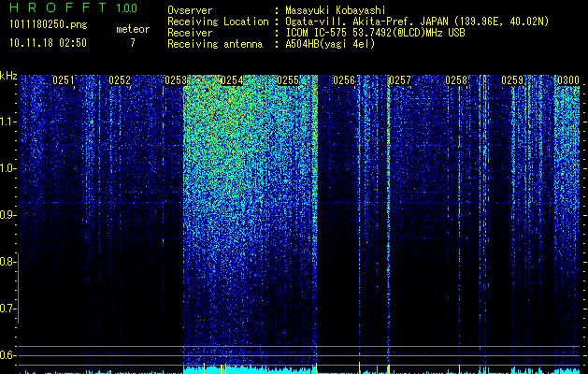Image resolution: width=588 pixels, height=374 pixels.
Task: Click the Ovserver field label
Action: tap(190, 10)
